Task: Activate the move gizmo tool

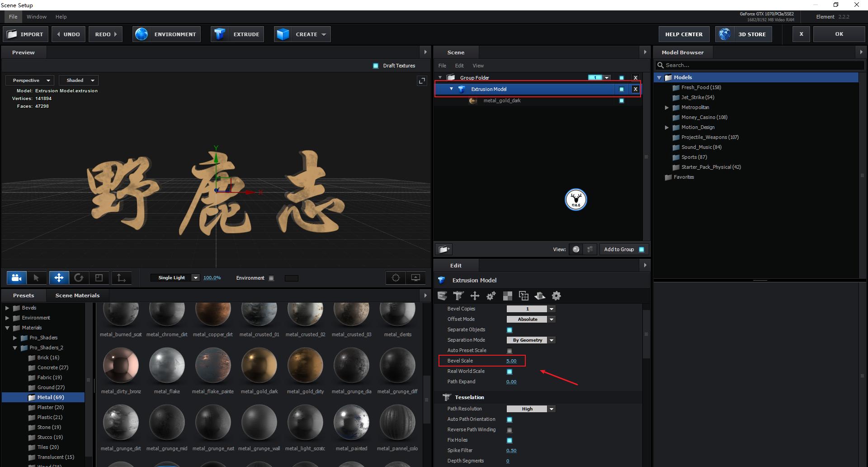Action: (x=59, y=278)
